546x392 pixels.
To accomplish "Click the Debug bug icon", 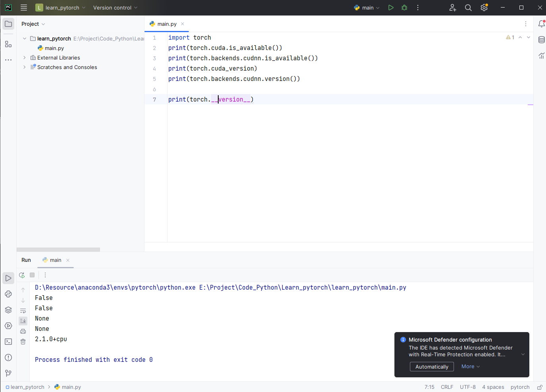I will (x=404, y=8).
